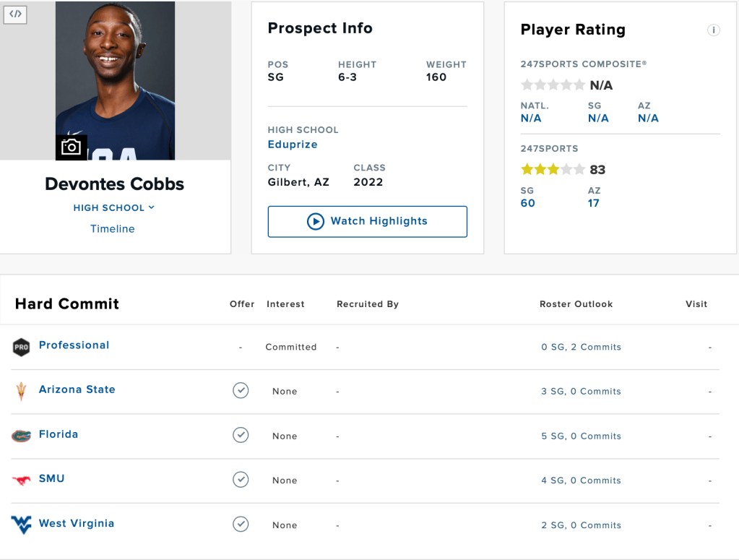Open the AZ state ranking 17
The image size is (739, 560).
[x=594, y=203]
